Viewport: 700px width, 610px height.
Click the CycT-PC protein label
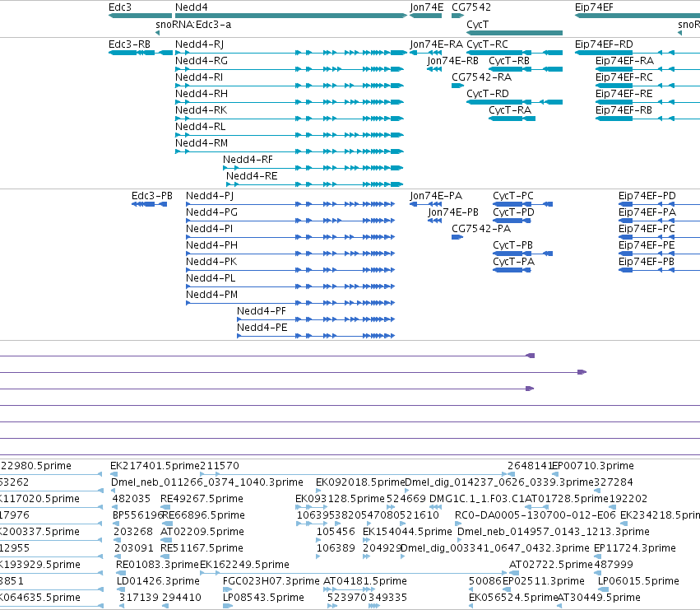(513, 196)
